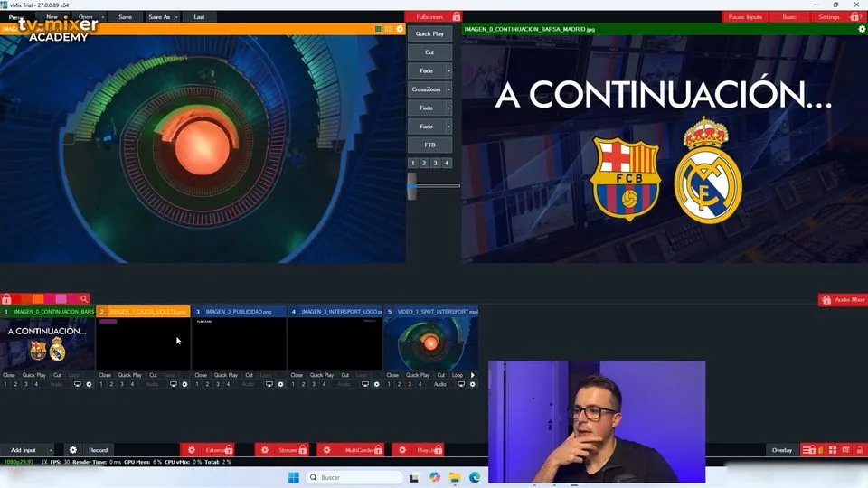Open output window settings gear icon
868x488 pixels.
pyautogui.click(x=862, y=29)
